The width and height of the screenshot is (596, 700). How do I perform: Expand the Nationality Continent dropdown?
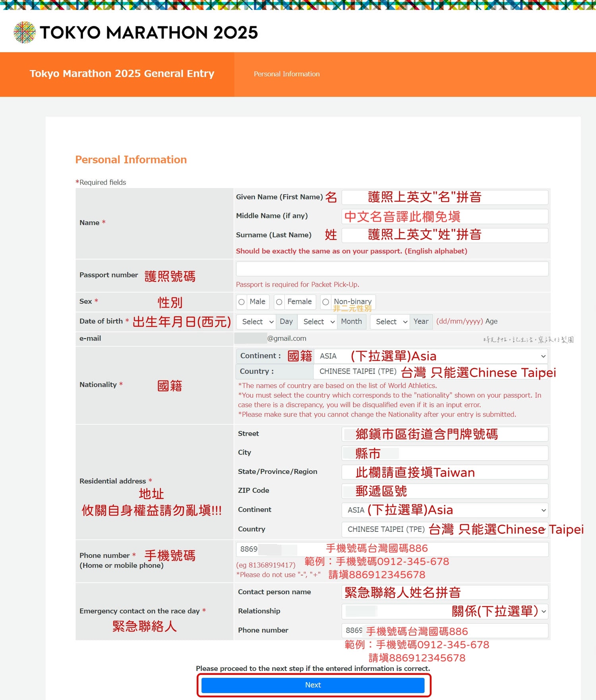431,356
